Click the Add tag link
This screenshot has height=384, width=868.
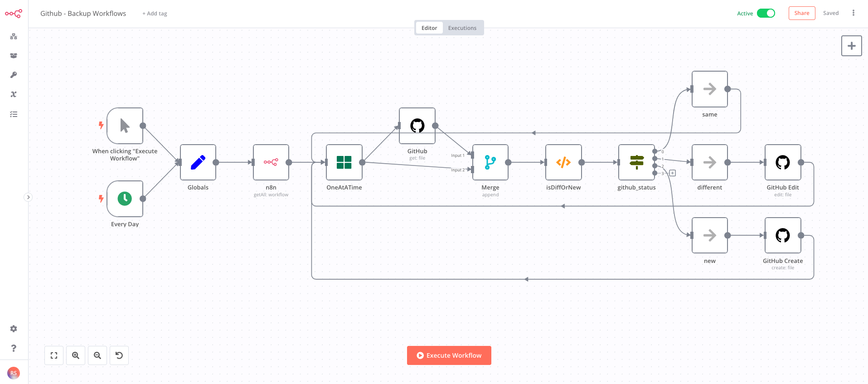point(155,14)
